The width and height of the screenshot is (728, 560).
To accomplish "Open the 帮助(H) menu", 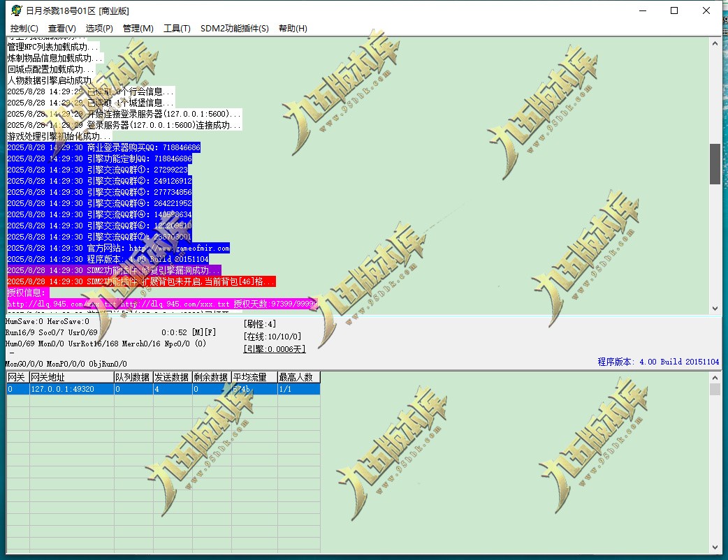I will [293, 29].
